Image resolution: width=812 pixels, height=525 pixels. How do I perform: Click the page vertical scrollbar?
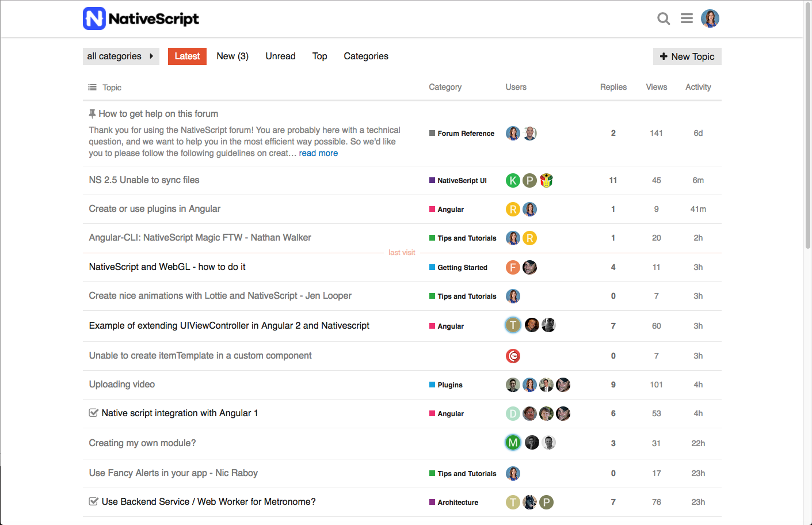[x=807, y=127]
